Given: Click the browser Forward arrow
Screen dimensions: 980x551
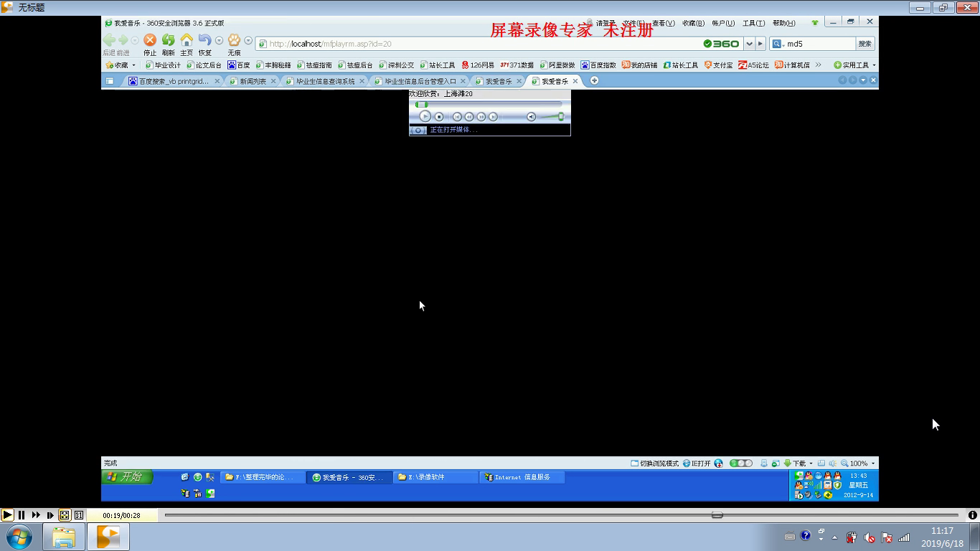Looking at the screenshot, I should (123, 40).
